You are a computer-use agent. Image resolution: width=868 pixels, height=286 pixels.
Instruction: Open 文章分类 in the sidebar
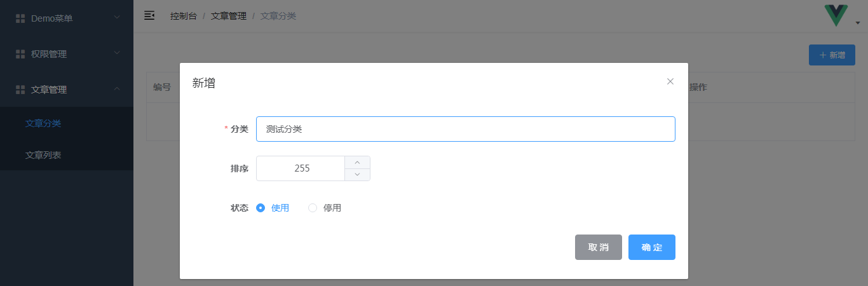coord(43,123)
